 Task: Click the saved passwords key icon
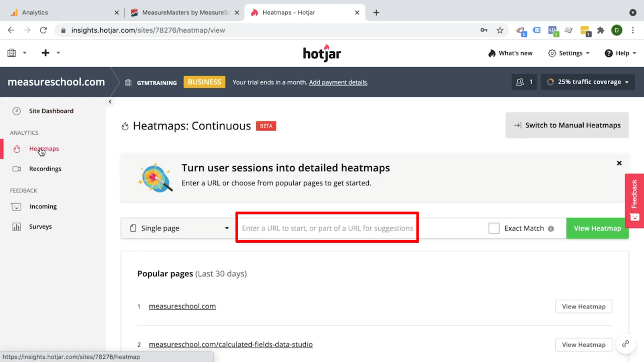(x=484, y=30)
